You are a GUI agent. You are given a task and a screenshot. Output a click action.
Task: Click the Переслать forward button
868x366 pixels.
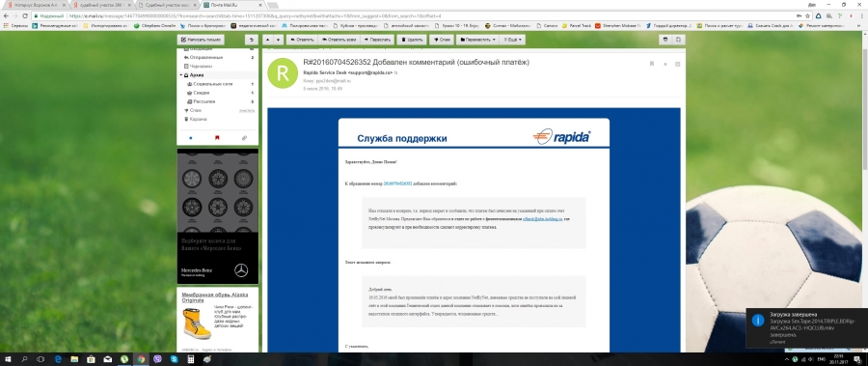tap(377, 40)
